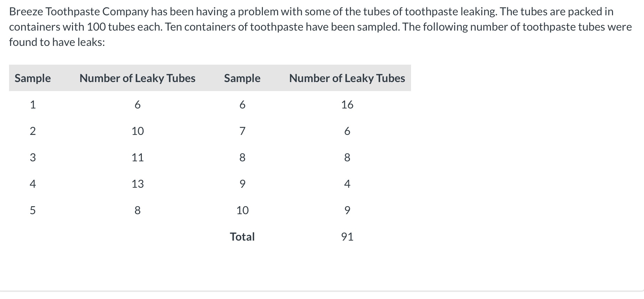Click the value 4 for sample 9
This screenshot has width=644, height=299.
tap(347, 184)
